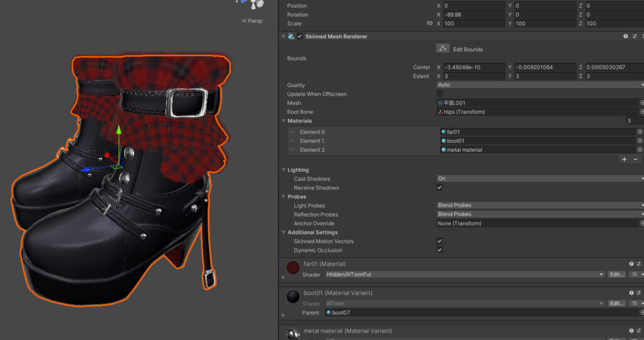Open Skinned Mesh Renderer help icon
The height and width of the screenshot is (340, 644).
pos(626,37)
